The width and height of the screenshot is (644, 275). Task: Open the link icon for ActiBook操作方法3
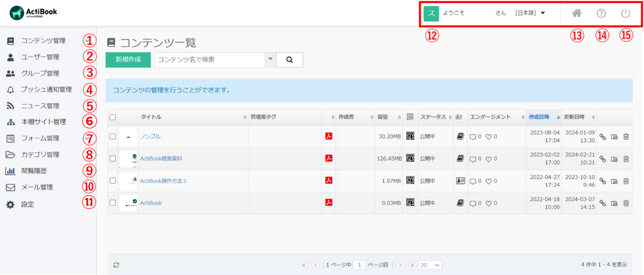click(x=603, y=181)
